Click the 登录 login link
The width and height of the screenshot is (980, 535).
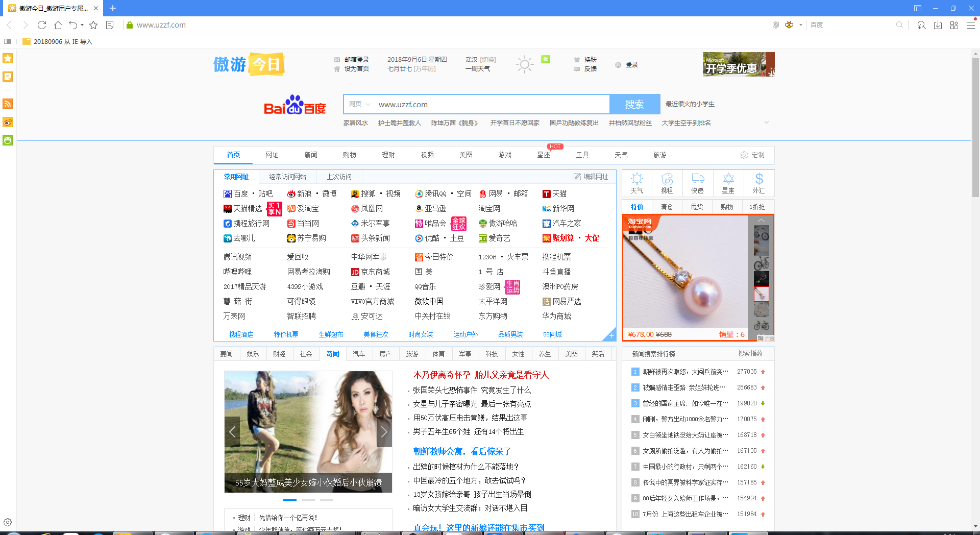[632, 65]
